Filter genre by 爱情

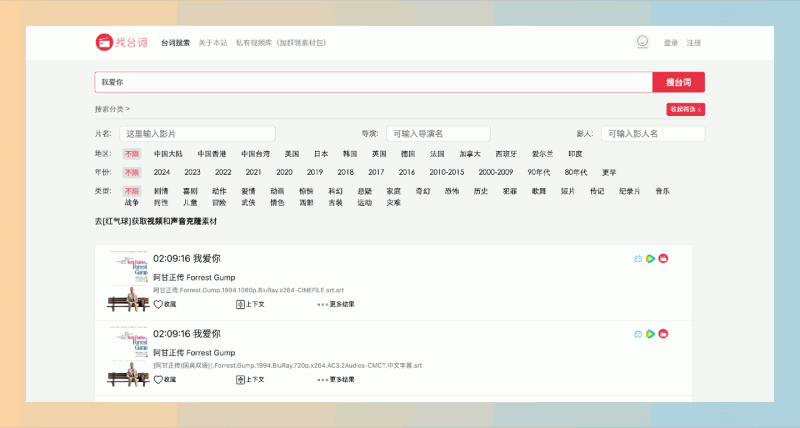click(248, 191)
